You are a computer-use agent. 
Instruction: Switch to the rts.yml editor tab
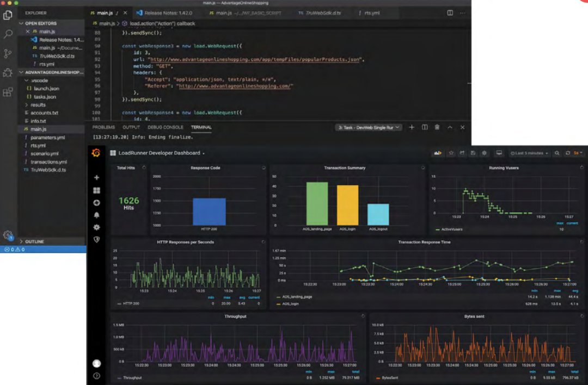pyautogui.click(x=369, y=13)
